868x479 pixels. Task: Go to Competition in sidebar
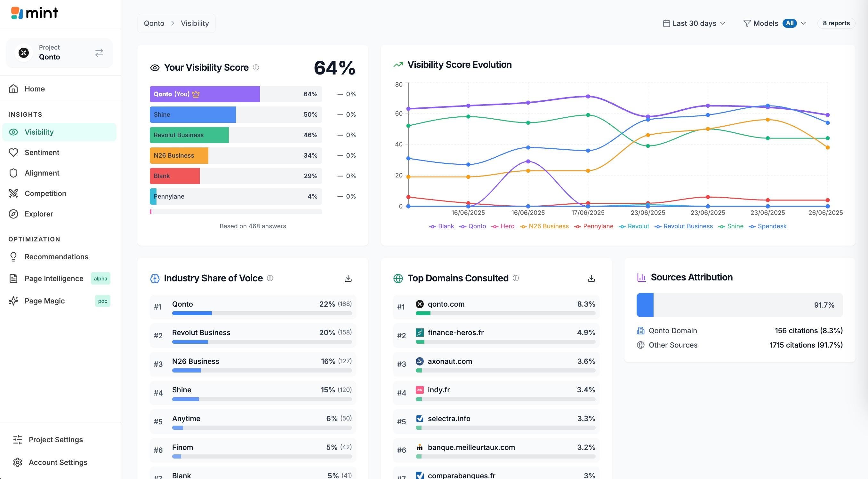click(45, 193)
